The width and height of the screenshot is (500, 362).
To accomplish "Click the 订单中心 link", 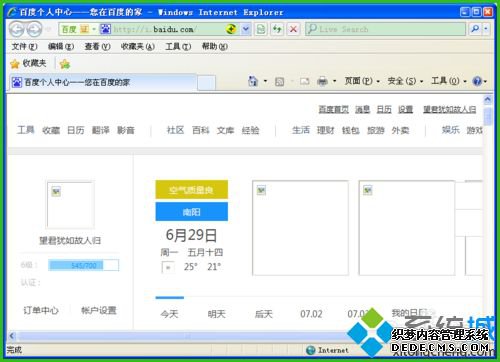I will click(x=41, y=310).
